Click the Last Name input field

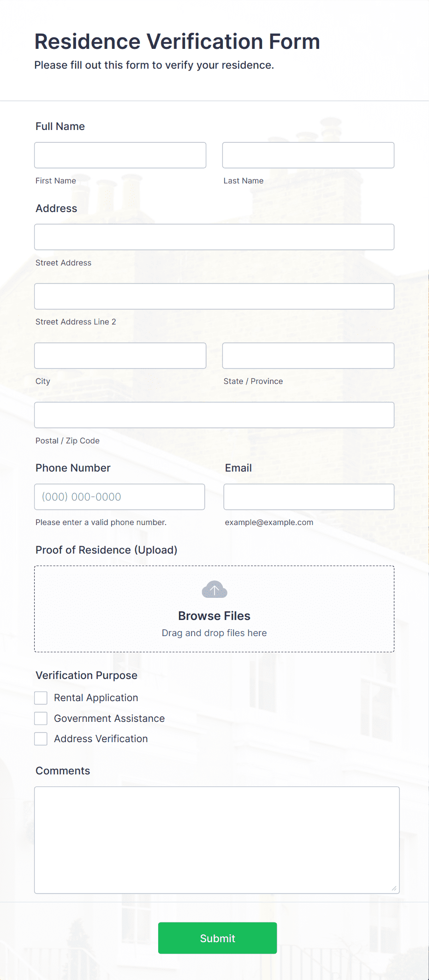coord(308,155)
